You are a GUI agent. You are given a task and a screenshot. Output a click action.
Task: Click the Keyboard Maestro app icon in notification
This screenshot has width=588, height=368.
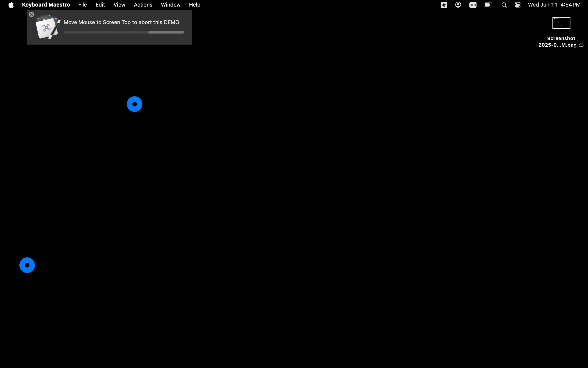(x=48, y=27)
